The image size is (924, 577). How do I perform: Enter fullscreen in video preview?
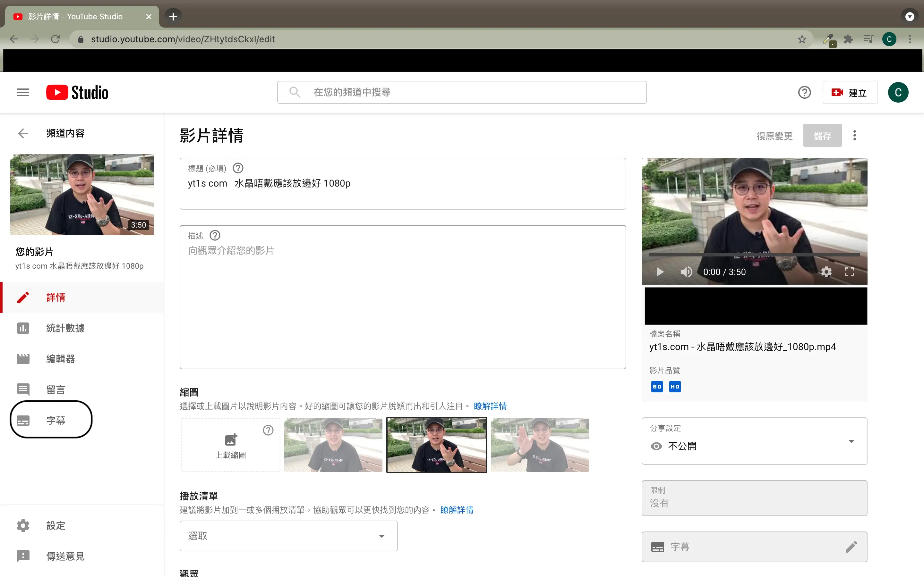tap(849, 272)
